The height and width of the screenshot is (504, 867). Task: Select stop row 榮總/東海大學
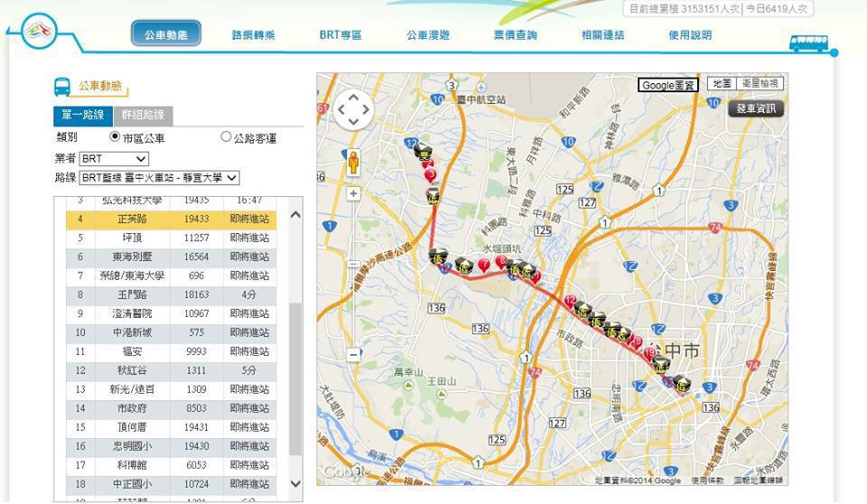click(x=171, y=275)
